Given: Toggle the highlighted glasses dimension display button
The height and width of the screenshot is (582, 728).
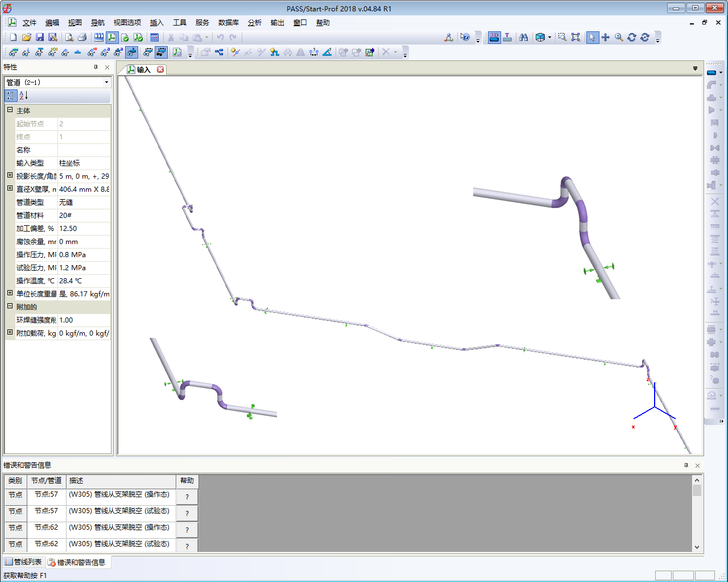Looking at the screenshot, I should (x=161, y=52).
